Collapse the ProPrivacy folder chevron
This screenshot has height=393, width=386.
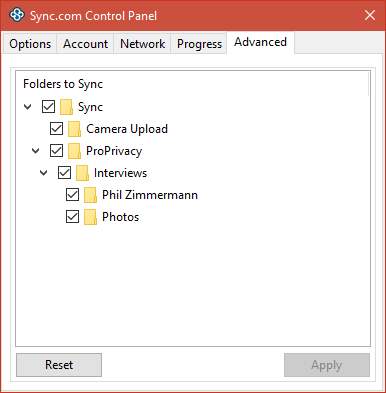[36, 151]
